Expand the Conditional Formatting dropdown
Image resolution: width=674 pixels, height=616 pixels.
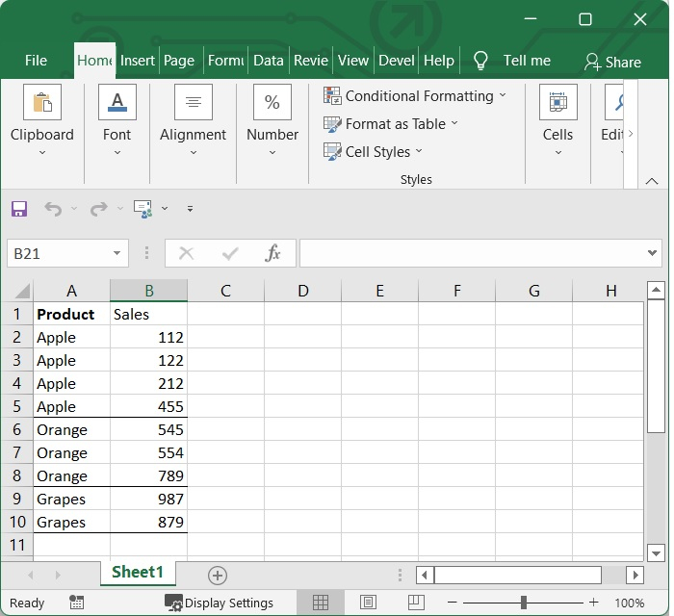[x=502, y=96]
